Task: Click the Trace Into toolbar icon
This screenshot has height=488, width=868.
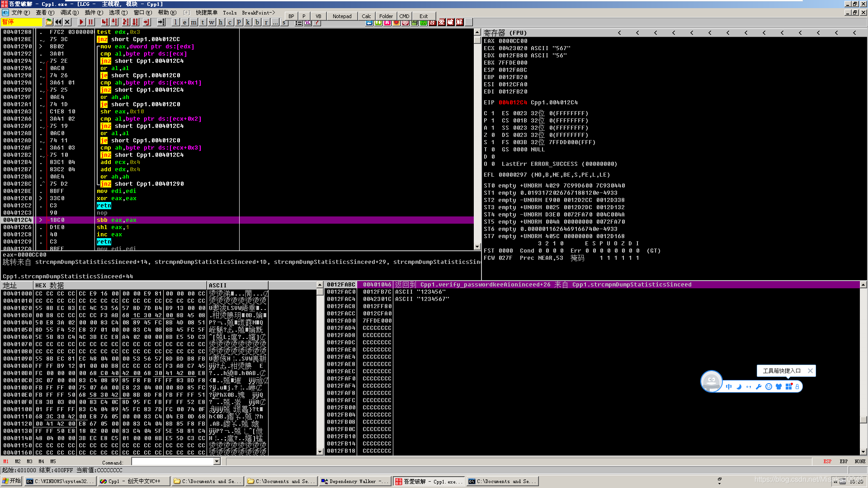Action: coord(125,22)
